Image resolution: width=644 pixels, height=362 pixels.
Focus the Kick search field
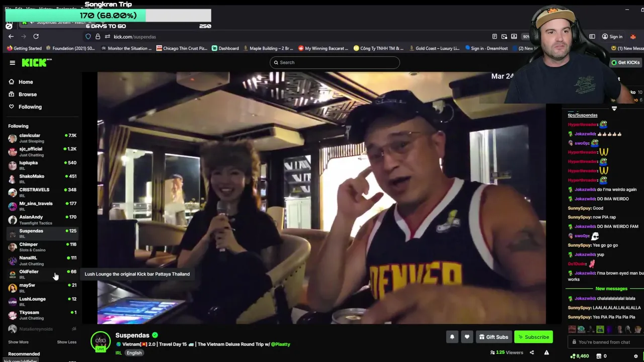[335, 62]
